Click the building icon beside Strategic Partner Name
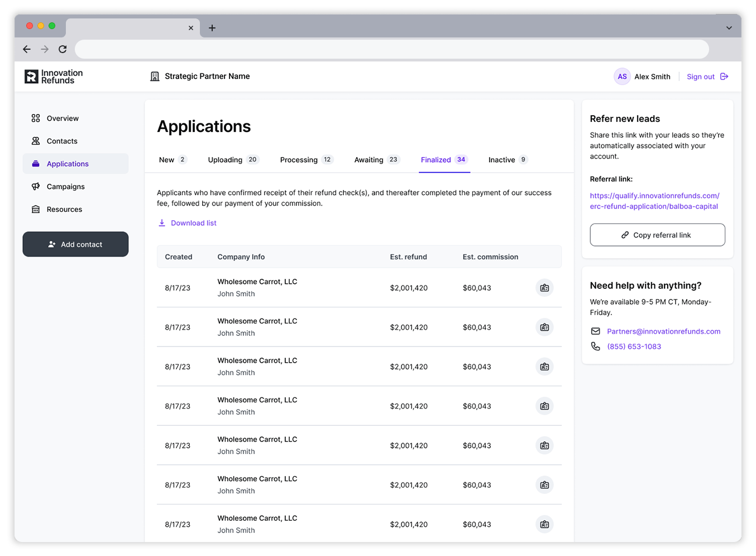The width and height of the screenshot is (756, 556). [155, 77]
